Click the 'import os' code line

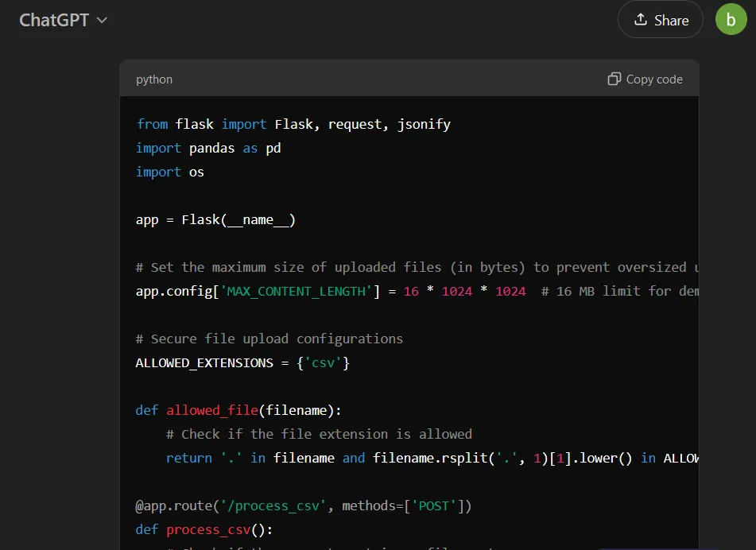[x=169, y=172]
